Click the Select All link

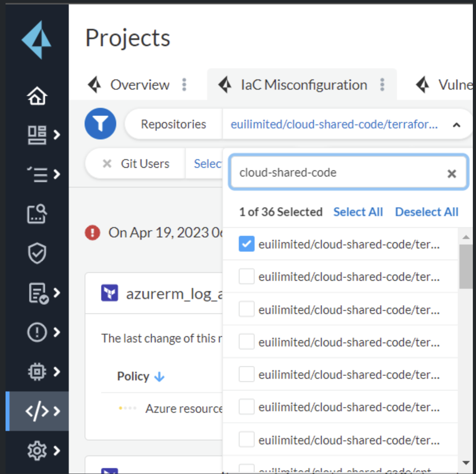pos(358,212)
